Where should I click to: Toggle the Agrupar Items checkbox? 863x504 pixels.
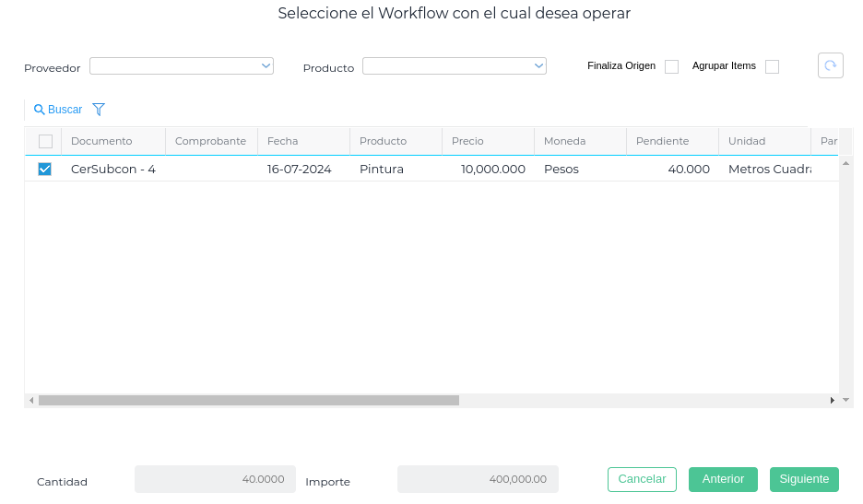coord(772,66)
